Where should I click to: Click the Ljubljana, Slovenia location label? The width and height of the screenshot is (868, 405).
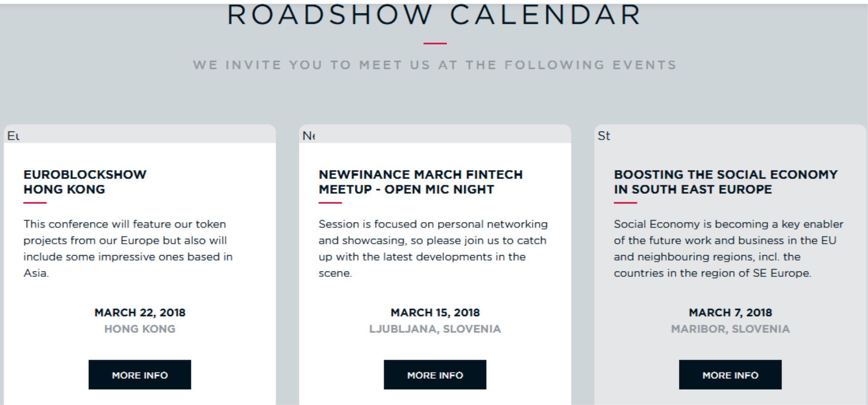point(435,329)
